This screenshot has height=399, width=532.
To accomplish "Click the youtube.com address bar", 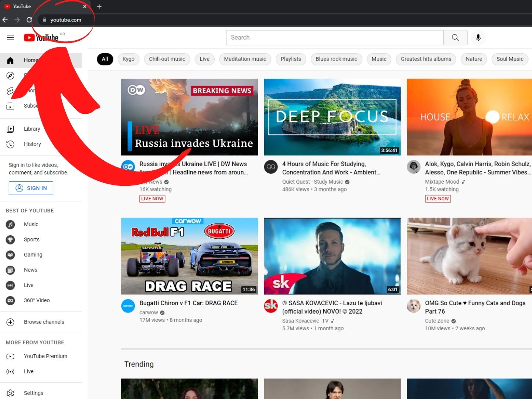I will tap(284, 20).
